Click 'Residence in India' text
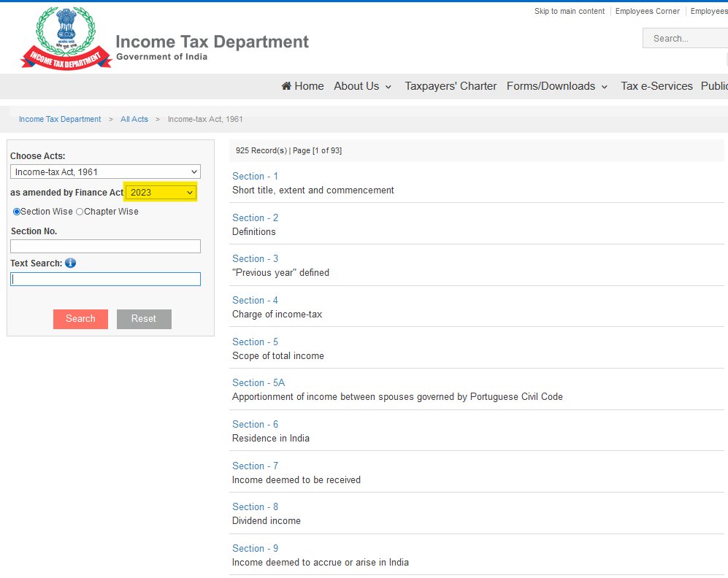The width and height of the screenshot is (728, 578). [x=271, y=439]
